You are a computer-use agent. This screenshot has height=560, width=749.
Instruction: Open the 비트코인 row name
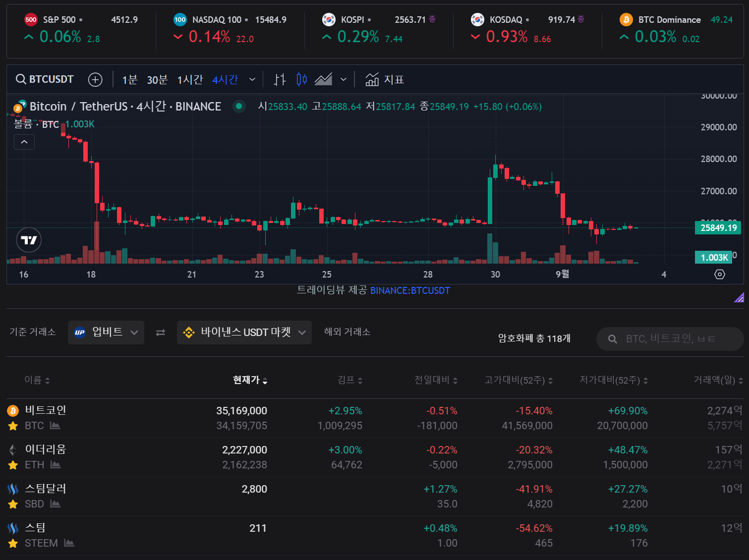[46, 410]
